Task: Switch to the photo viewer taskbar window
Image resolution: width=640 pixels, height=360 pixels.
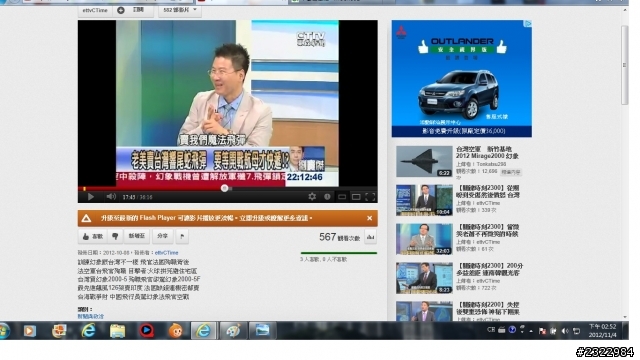Action: click(x=262, y=331)
